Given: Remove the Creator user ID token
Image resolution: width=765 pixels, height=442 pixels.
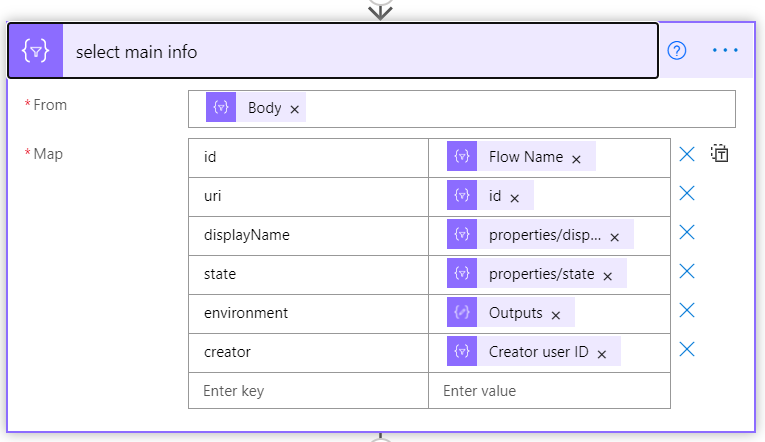Looking at the screenshot, I should point(602,355).
